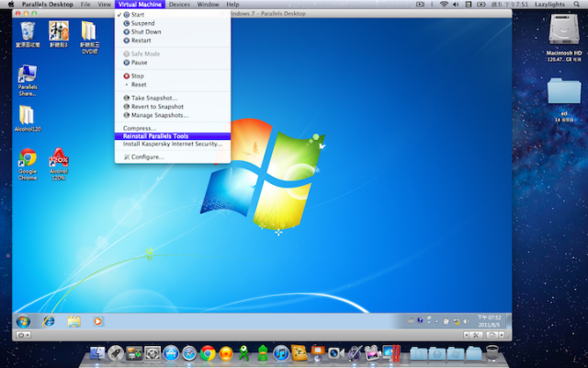The width and height of the screenshot is (588, 368).
Task: Select the game shortcut beside Recycle Bin
Action: 59,35
